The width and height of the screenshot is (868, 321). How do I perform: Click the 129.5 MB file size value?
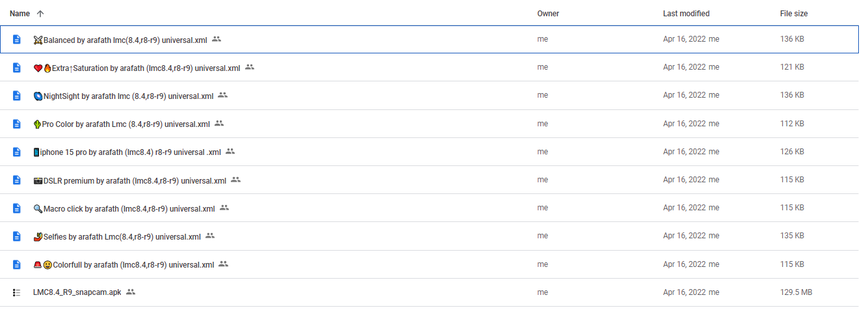(796, 292)
